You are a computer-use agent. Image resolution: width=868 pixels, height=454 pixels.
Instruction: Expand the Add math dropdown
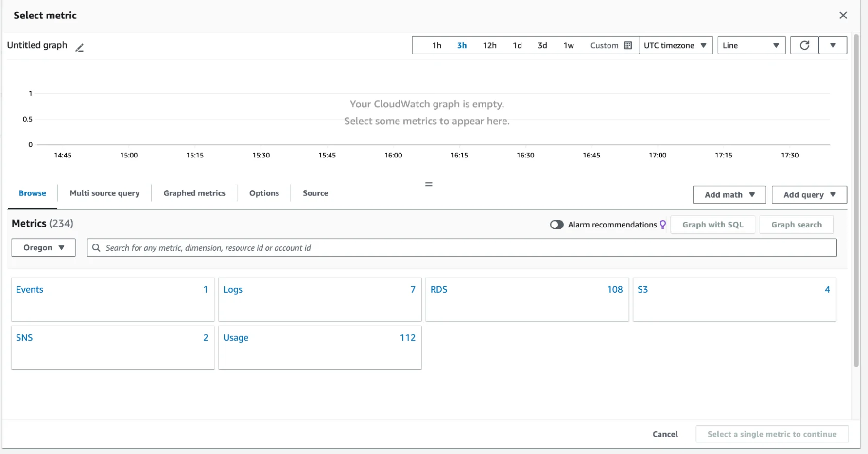[729, 194]
